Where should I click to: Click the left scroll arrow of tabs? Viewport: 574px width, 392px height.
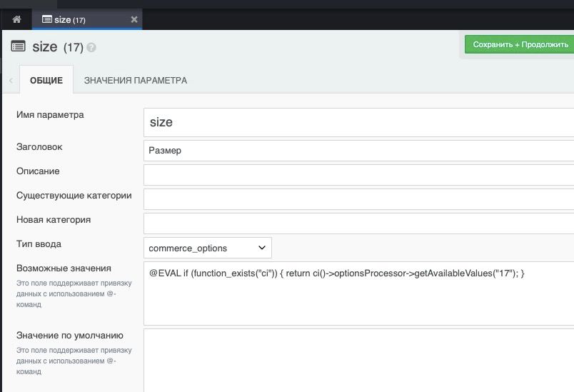tap(11, 81)
